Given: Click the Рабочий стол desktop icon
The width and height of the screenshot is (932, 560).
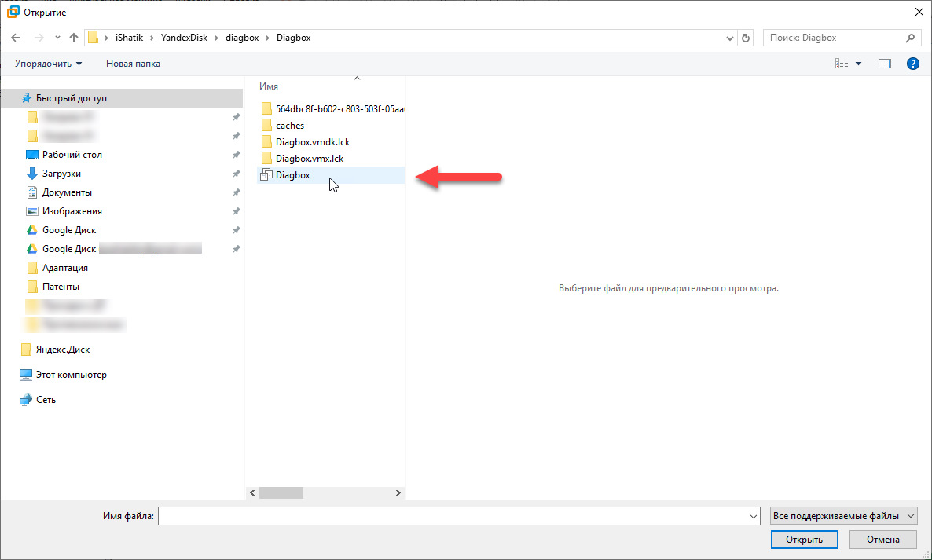Looking at the screenshot, I should [32, 155].
